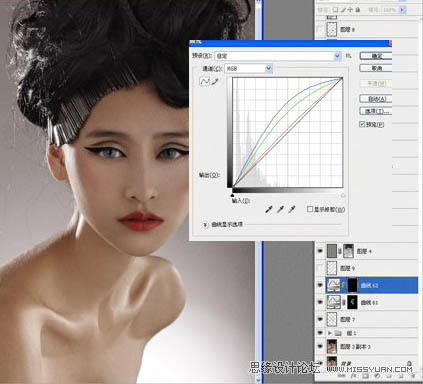Pick the gray point eyedropper
The image size is (423, 384).
pos(280,209)
